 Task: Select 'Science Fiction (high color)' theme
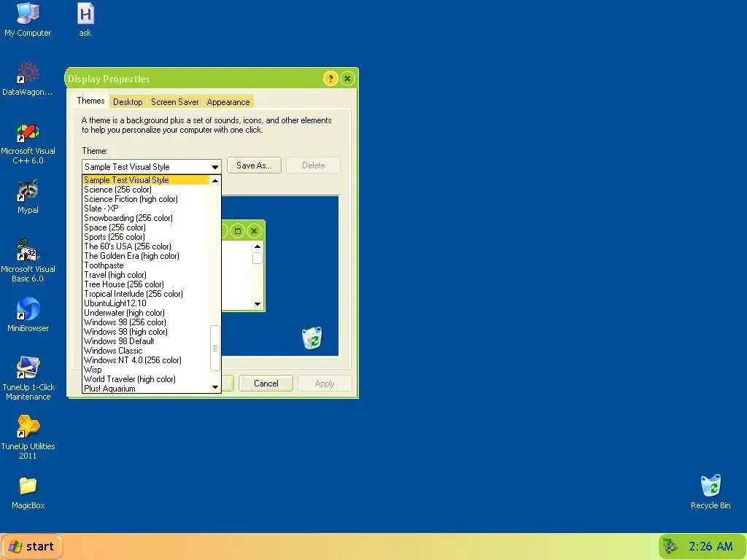pyautogui.click(x=146, y=199)
